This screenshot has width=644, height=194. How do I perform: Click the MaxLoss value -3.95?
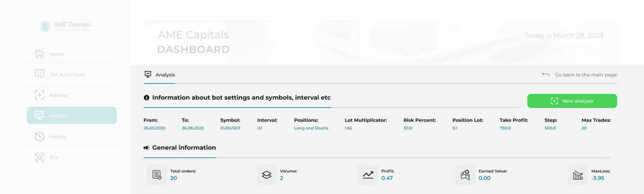point(598,178)
